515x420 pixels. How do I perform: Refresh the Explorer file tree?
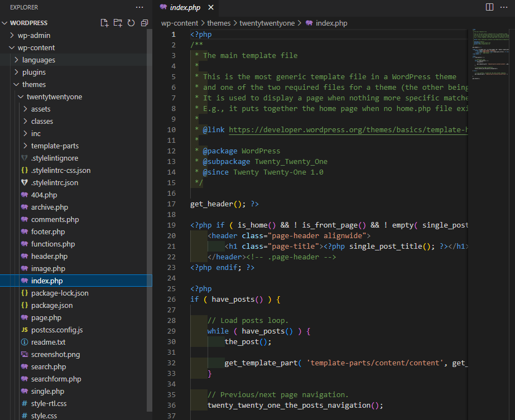(x=131, y=23)
